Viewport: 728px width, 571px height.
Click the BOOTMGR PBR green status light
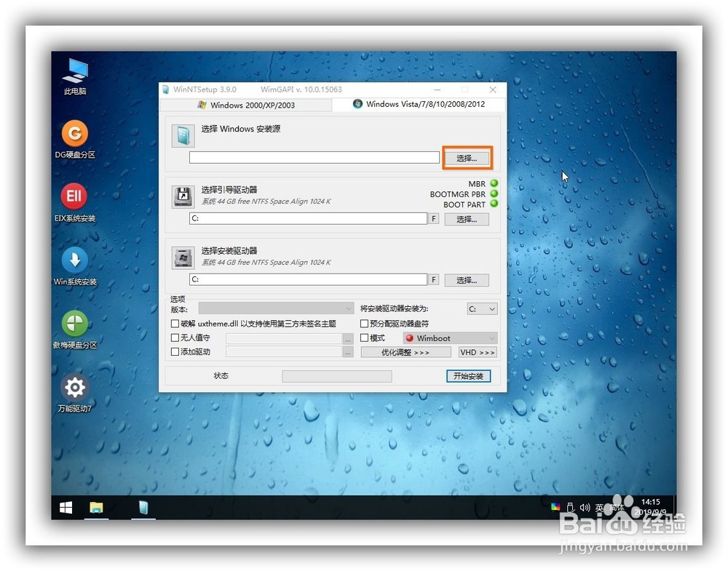(494, 193)
